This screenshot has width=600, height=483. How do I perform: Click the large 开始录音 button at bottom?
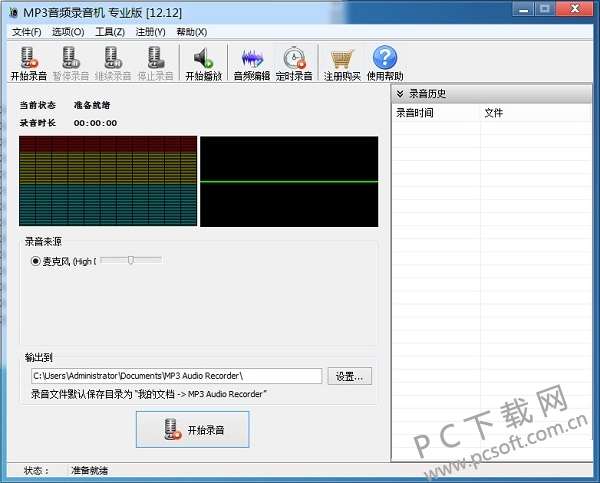pyautogui.click(x=192, y=429)
